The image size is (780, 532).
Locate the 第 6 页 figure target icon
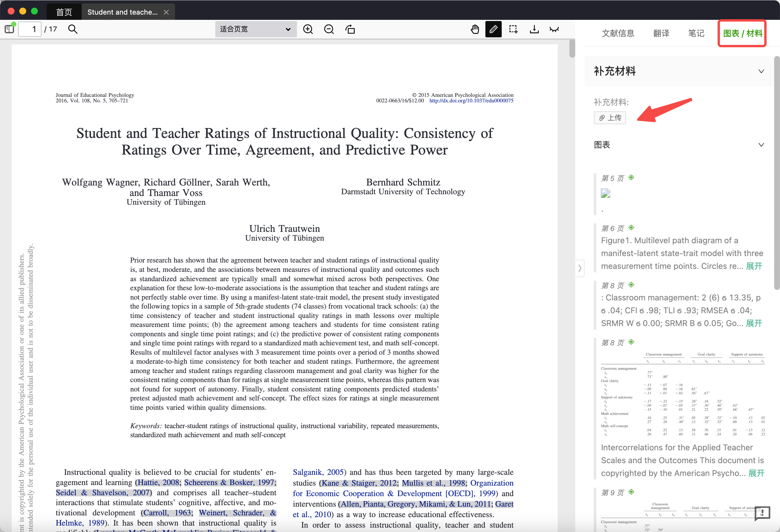(631, 228)
